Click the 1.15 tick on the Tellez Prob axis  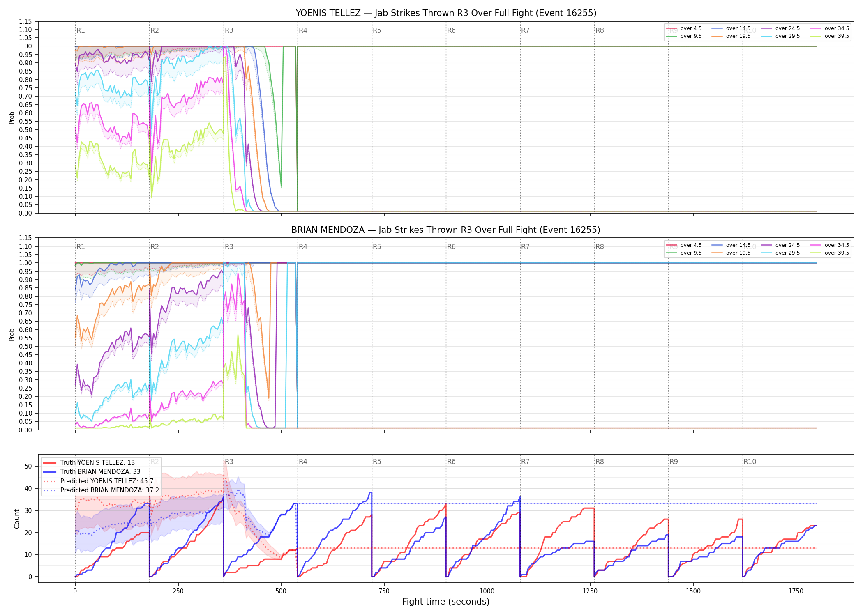25,21
